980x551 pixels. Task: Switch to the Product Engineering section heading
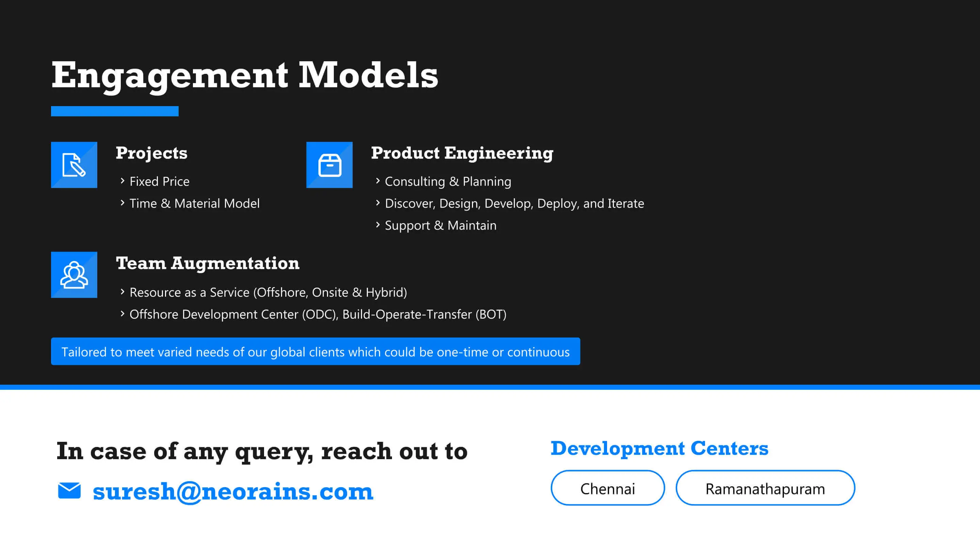tap(462, 153)
